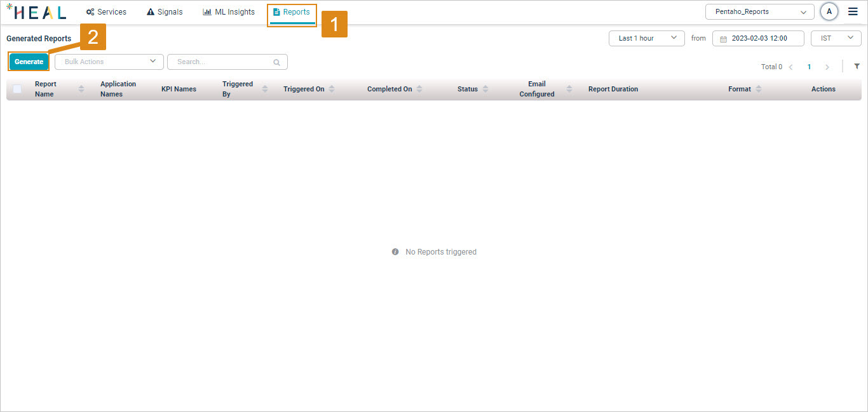This screenshot has height=412, width=868.
Task: Click the Actions column header
Action: coord(824,89)
